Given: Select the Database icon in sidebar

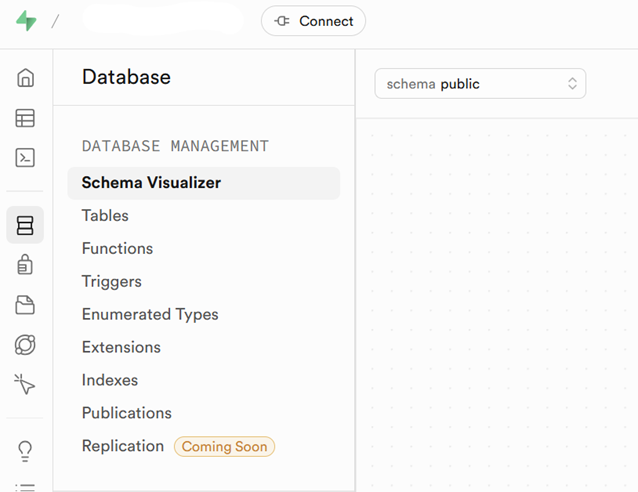Looking at the screenshot, I should (x=25, y=225).
